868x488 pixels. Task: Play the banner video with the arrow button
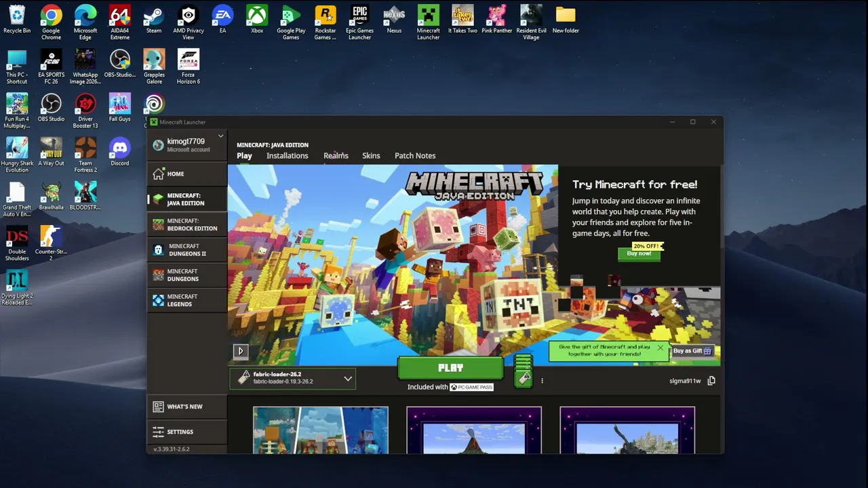coord(240,351)
